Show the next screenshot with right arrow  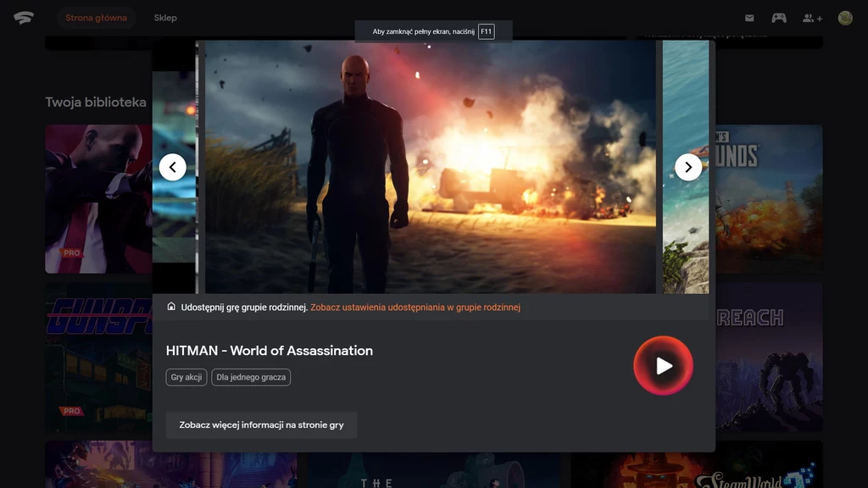tap(688, 167)
